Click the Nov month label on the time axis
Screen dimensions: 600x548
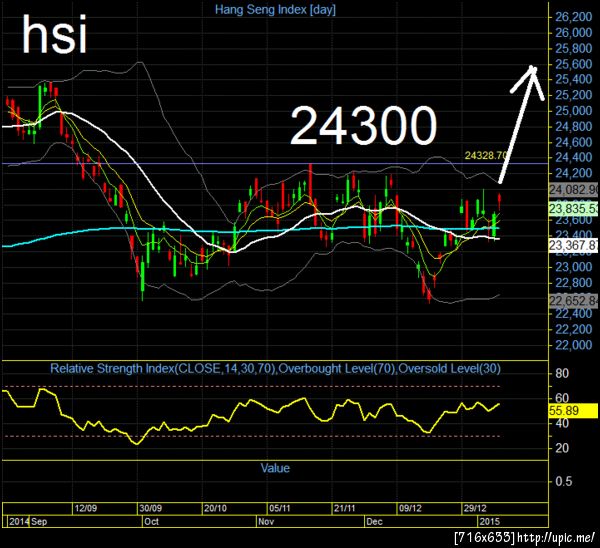(266, 522)
